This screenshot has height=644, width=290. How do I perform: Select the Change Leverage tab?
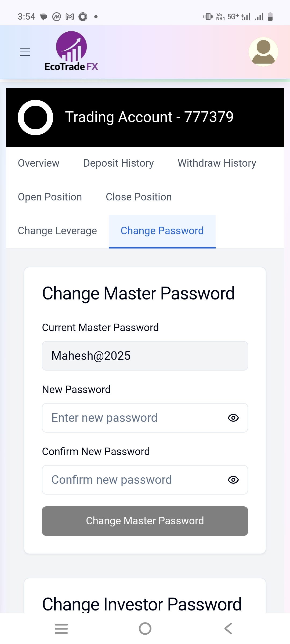[x=57, y=231]
